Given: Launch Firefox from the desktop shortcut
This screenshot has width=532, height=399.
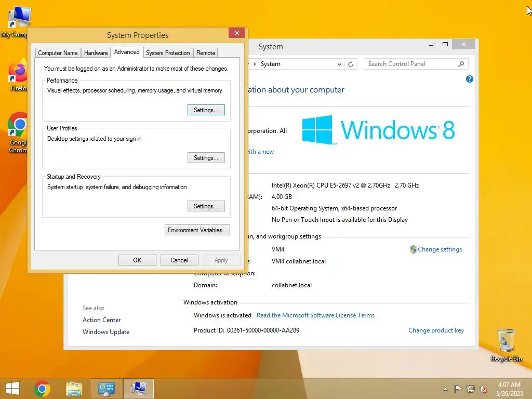Looking at the screenshot, I should [18, 75].
